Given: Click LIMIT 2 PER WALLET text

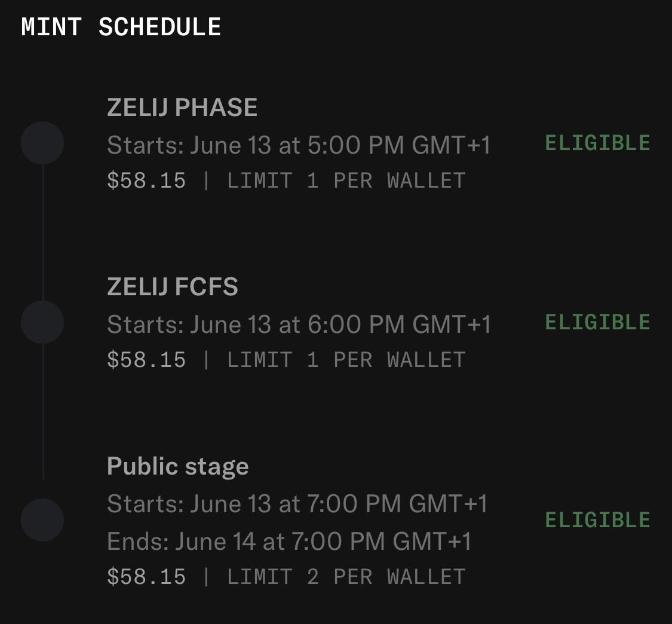Looking at the screenshot, I should [x=346, y=577].
